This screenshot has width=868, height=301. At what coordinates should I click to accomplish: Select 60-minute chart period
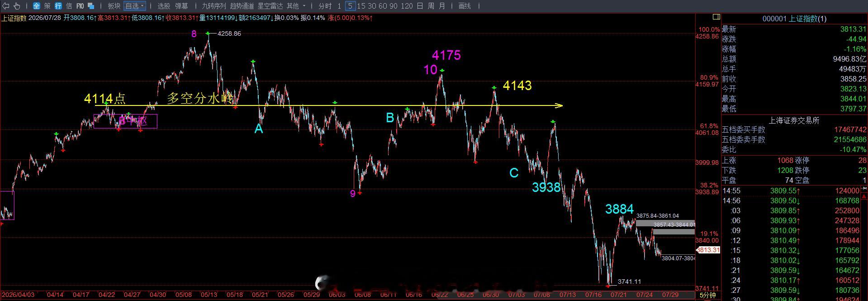(x=383, y=6)
